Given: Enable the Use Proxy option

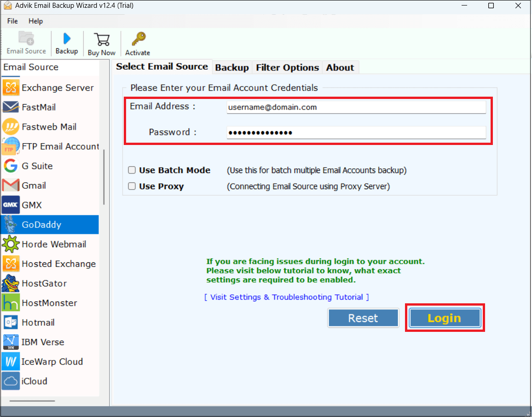Looking at the screenshot, I should coord(132,186).
